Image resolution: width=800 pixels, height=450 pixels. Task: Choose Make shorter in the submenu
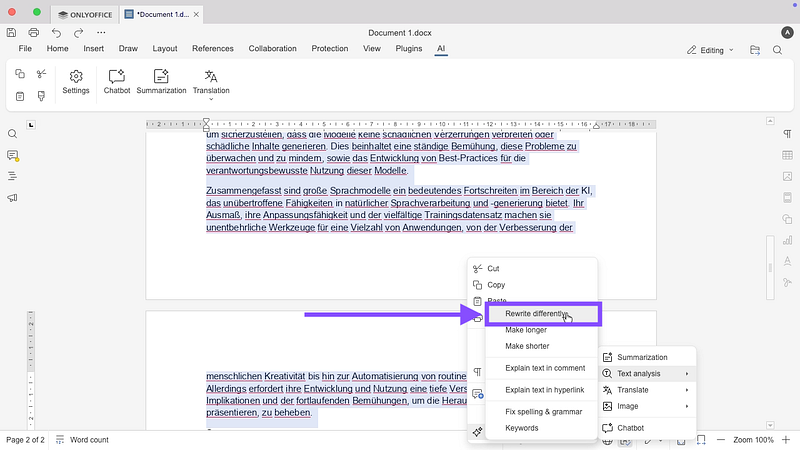click(527, 346)
